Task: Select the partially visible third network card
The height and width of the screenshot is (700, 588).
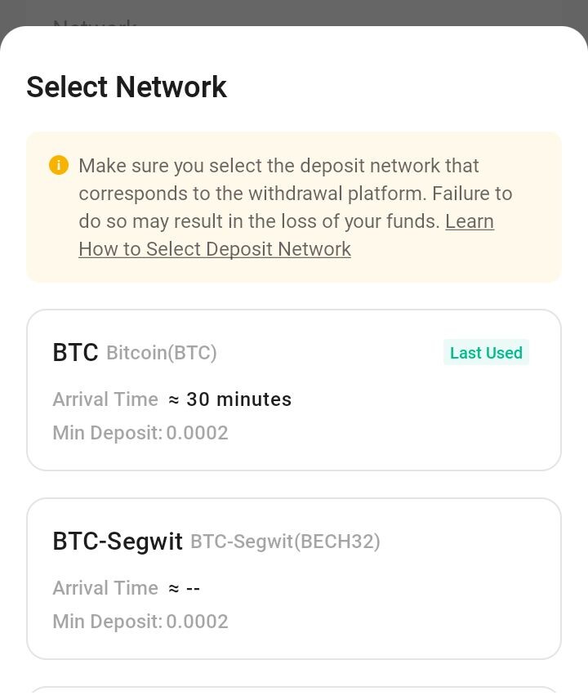Action: [294, 693]
